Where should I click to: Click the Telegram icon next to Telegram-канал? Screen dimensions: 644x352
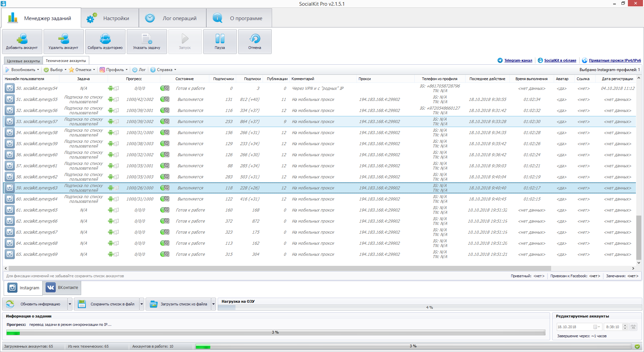[x=500, y=60]
